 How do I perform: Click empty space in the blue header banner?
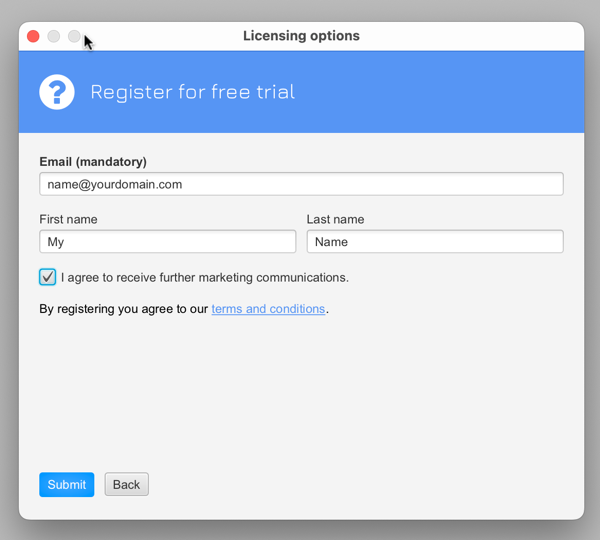(450, 92)
